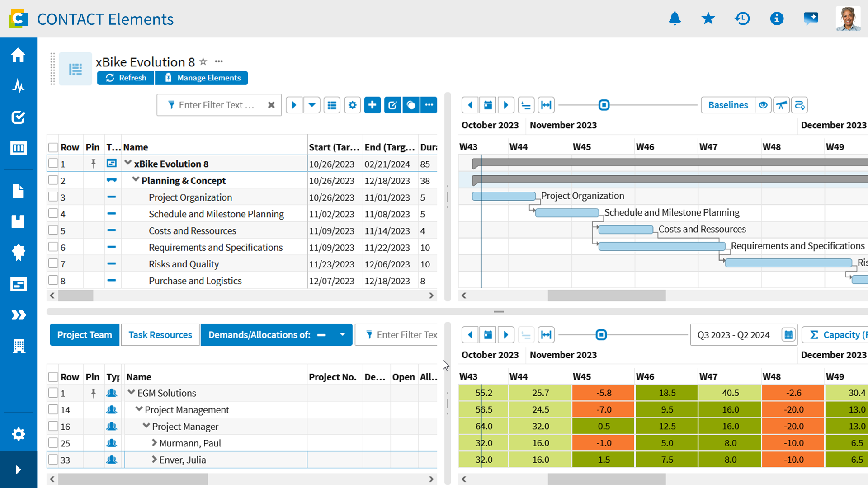Check the EGM Solutions row checkbox
This screenshot has width=868, height=488.
tap(53, 393)
